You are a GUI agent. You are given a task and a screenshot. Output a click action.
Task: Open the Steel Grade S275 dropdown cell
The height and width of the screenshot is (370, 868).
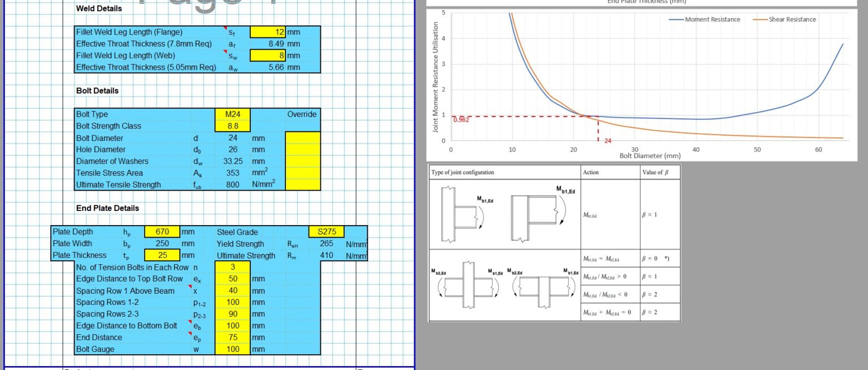[326, 232]
